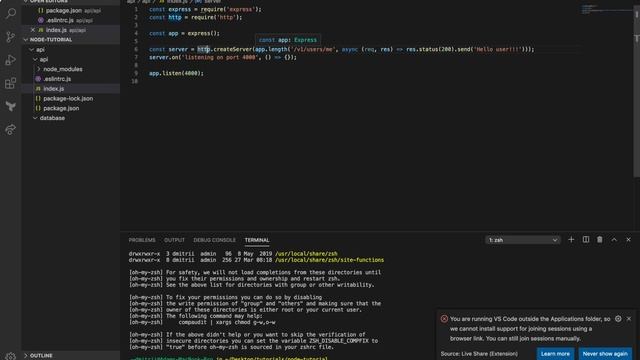640x360 pixels.
Task: Kill the terminal with trash icon
Action: (x=600, y=240)
